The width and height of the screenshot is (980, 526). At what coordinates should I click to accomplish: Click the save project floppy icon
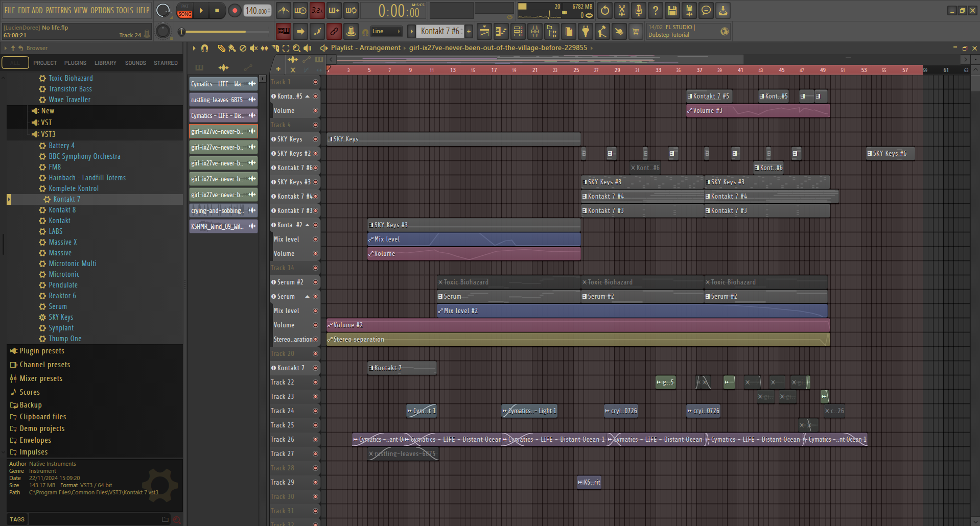tap(672, 10)
